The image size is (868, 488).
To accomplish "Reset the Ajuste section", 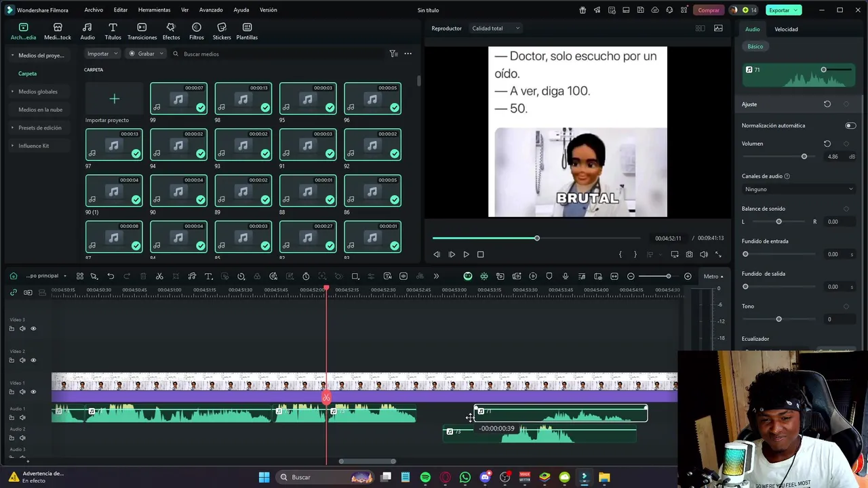I will coord(827,104).
